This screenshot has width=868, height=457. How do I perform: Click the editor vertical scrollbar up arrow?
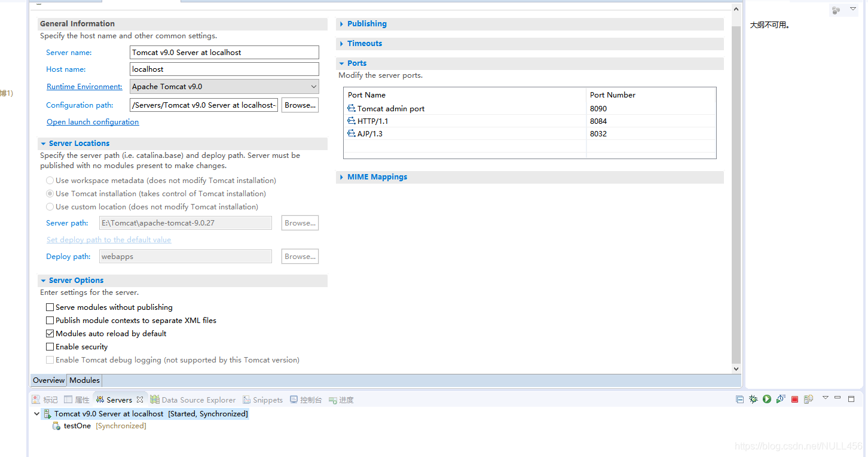click(736, 8)
